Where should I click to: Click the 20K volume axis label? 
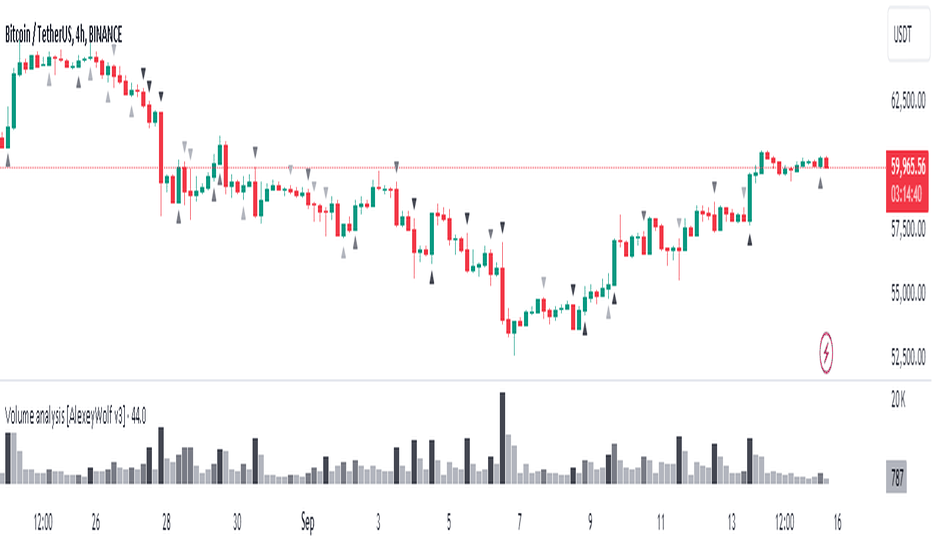click(x=898, y=401)
